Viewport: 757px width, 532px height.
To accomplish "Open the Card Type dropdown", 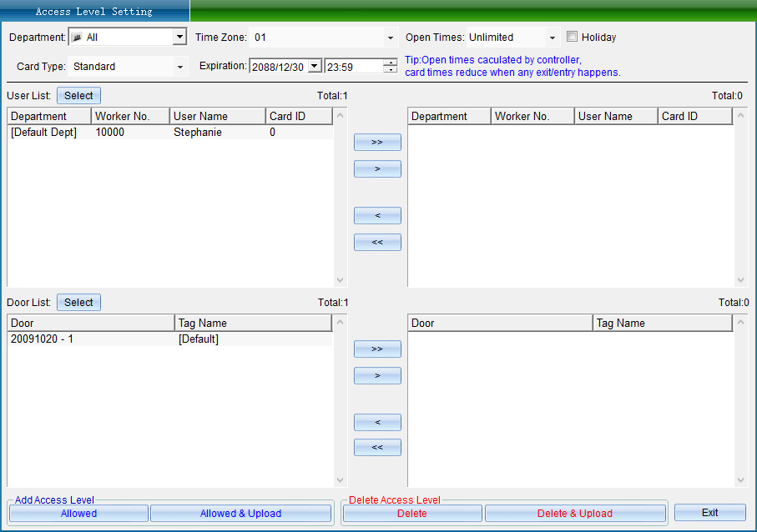I will [179, 67].
